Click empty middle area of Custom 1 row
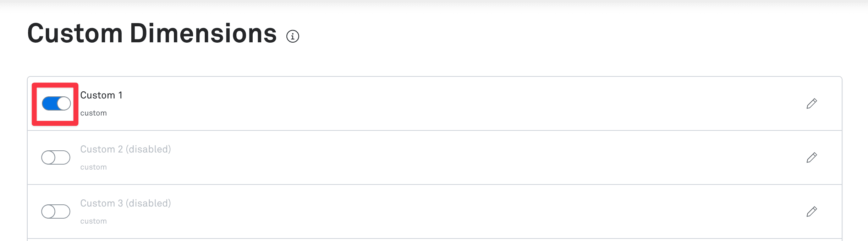The height and width of the screenshot is (241, 868). 426,103
